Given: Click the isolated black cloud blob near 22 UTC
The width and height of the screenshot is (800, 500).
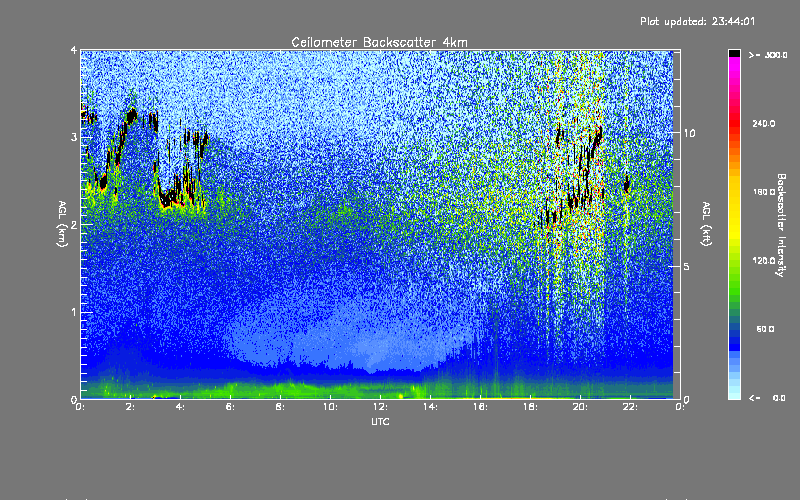Looking at the screenshot, I should (x=627, y=185).
